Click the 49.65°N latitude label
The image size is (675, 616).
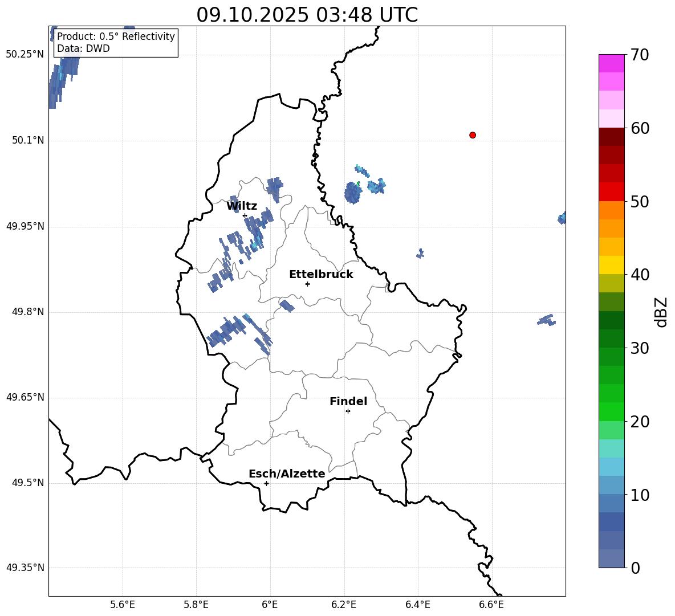point(25,397)
